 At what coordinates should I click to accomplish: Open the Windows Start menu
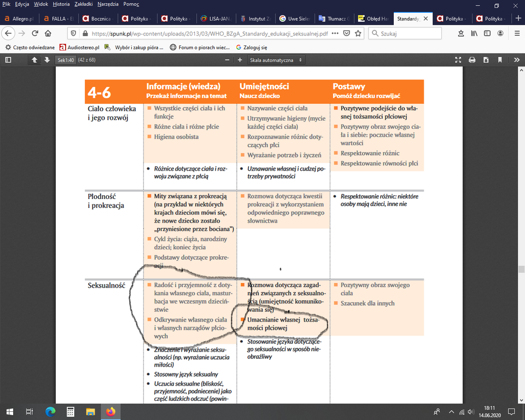point(10,412)
